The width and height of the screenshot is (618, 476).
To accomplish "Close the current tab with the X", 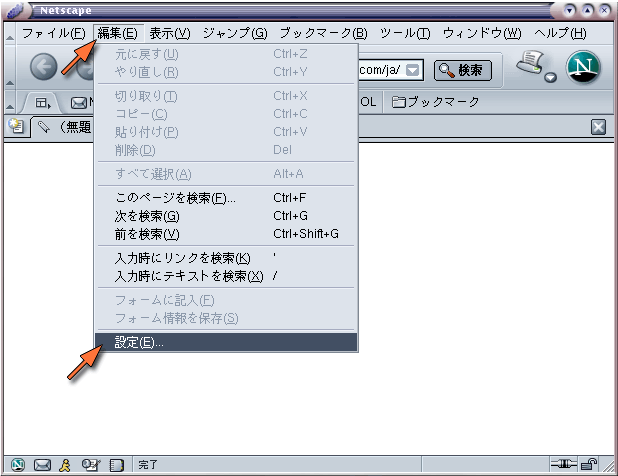I will tap(598, 127).
